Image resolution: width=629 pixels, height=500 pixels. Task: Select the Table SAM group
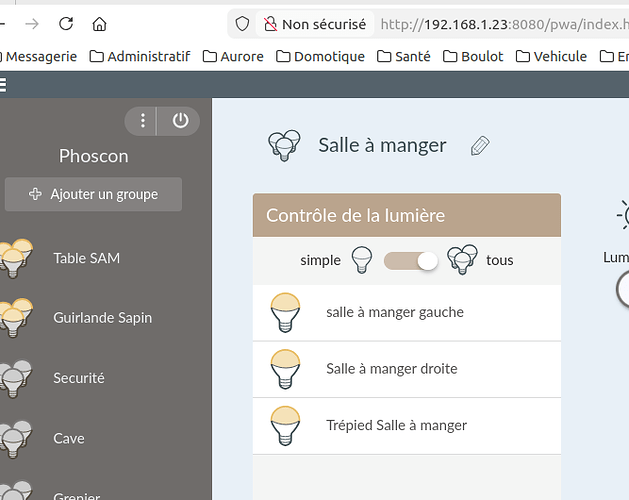coord(86,258)
